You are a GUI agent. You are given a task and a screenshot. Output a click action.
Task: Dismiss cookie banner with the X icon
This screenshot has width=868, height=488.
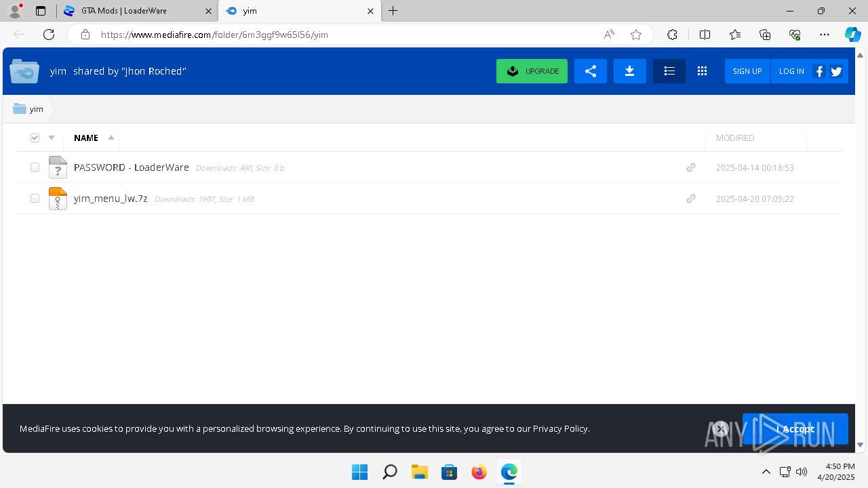point(720,428)
